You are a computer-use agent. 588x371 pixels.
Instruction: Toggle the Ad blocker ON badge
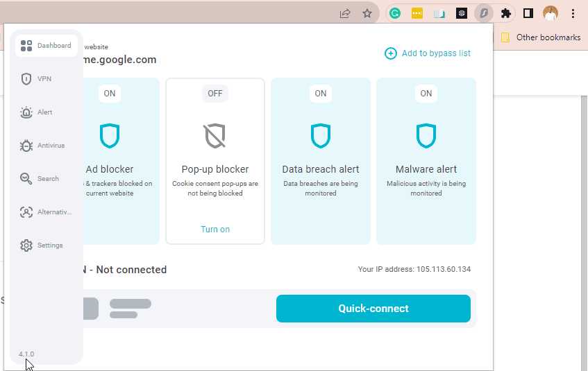click(110, 94)
